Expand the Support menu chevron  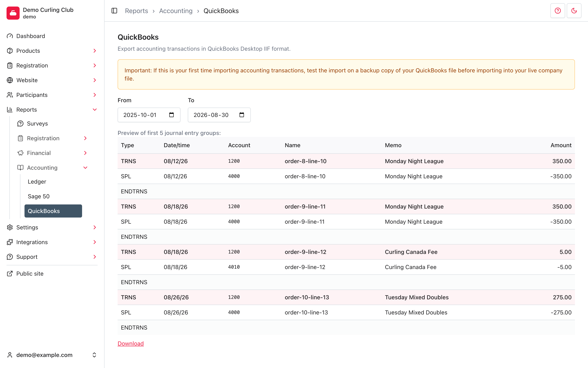click(95, 257)
